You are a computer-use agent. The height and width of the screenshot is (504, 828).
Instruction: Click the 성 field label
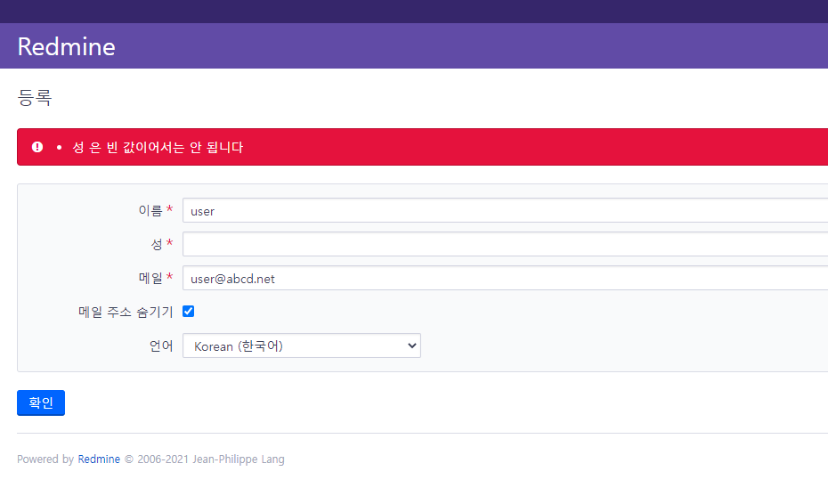click(x=157, y=244)
